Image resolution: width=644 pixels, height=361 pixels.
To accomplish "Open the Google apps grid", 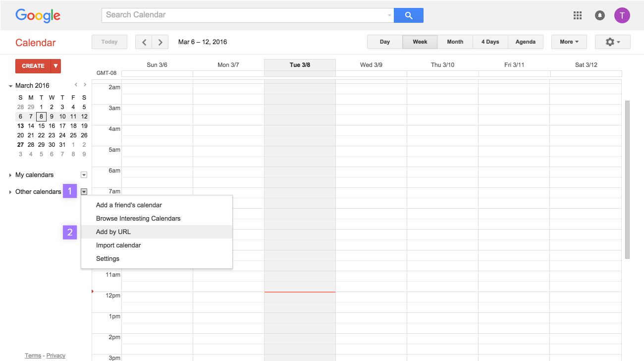I will [577, 15].
